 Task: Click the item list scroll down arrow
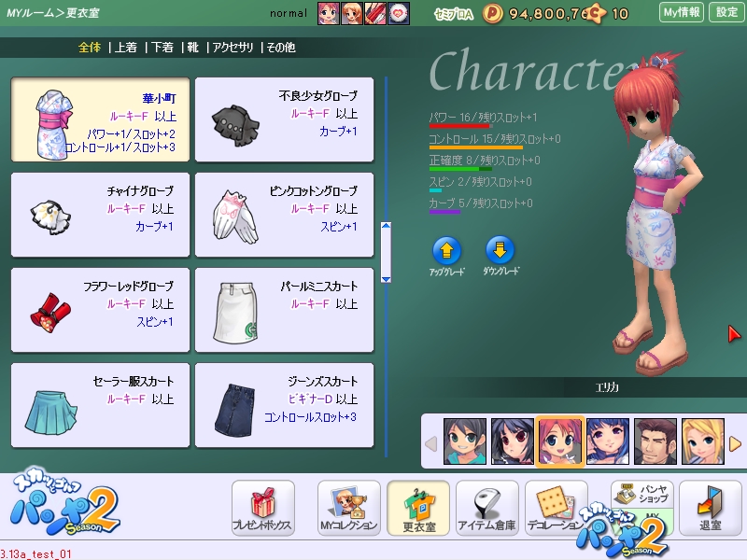(387, 279)
